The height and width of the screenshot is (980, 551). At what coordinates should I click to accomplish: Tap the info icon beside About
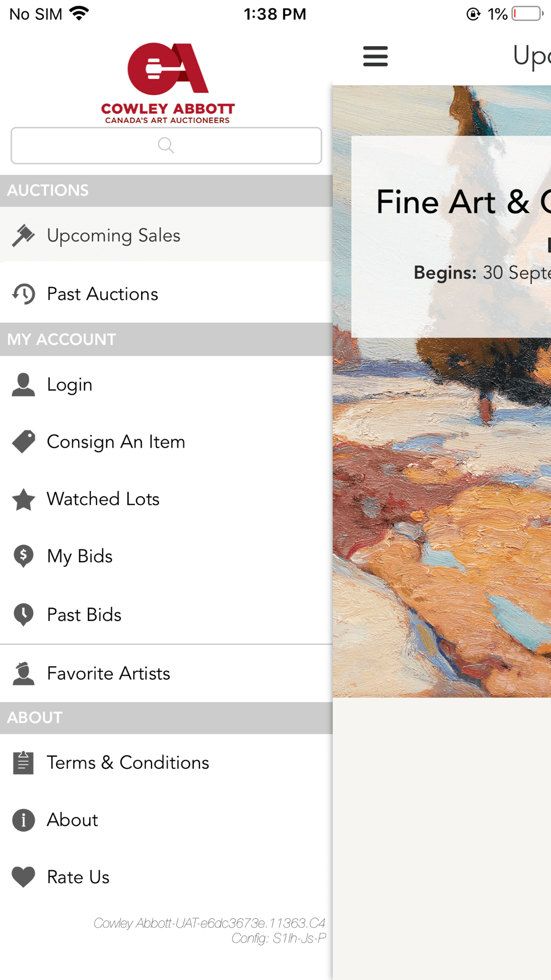point(23,820)
